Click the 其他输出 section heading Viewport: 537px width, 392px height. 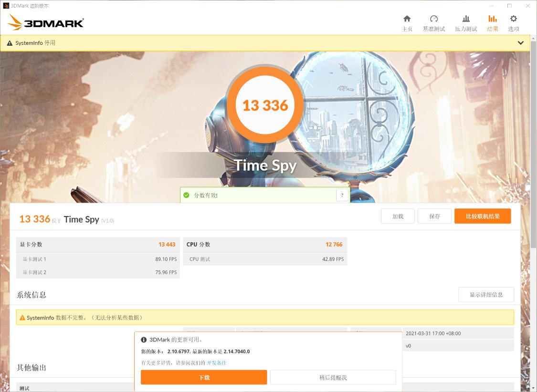tap(32, 368)
